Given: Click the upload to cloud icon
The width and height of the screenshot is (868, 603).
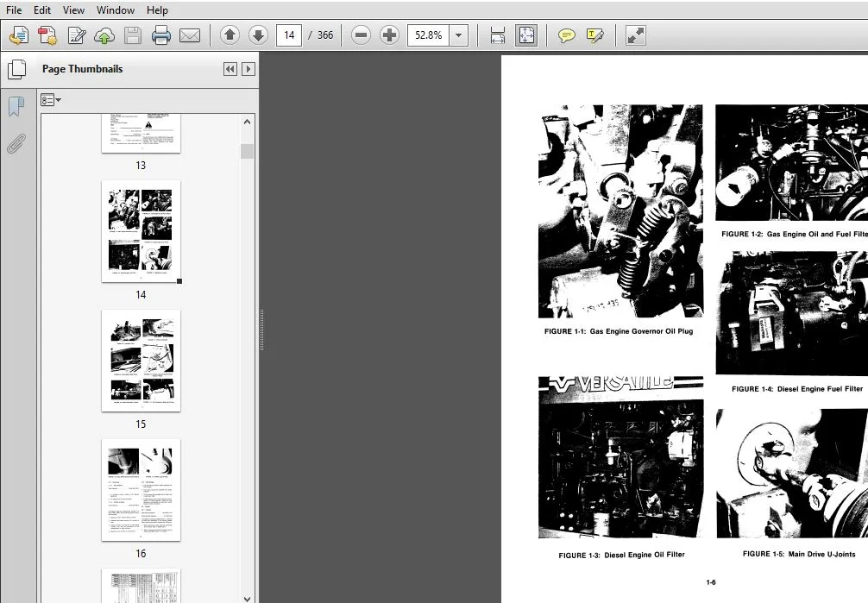Looking at the screenshot, I should coord(104,35).
